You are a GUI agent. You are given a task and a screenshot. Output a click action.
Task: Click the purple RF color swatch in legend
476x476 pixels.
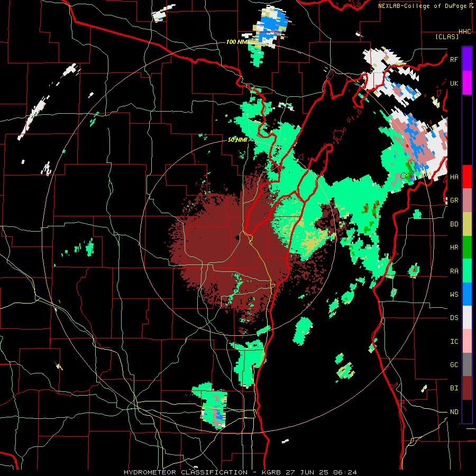pos(467,59)
